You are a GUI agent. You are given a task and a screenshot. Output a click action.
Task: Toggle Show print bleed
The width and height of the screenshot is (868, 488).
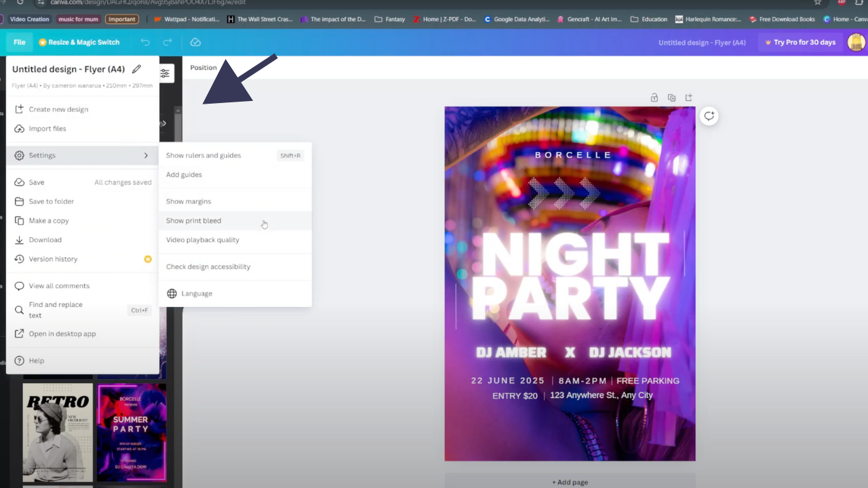pyautogui.click(x=235, y=220)
